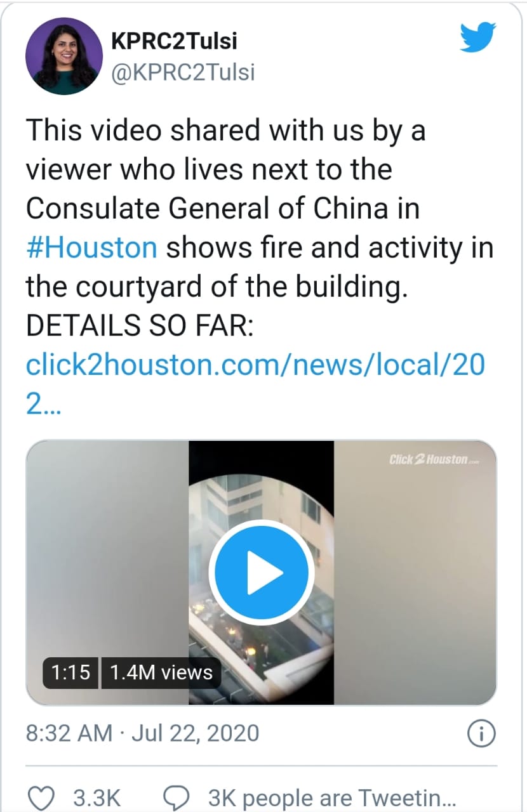Play the embedded consulate video
Viewport: 527px width, 812px height.
click(x=262, y=572)
